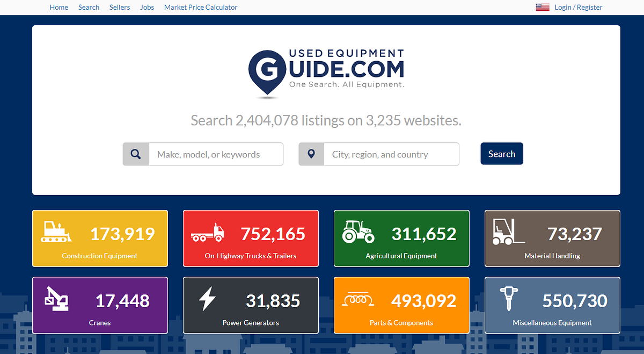The height and width of the screenshot is (354, 644).
Task: Click the Login / Register link
Action: 579,7
